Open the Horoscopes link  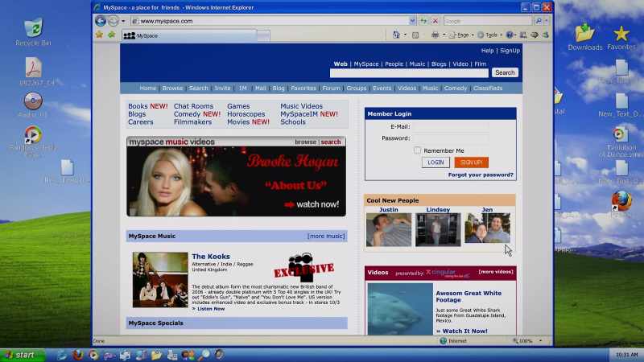click(246, 114)
